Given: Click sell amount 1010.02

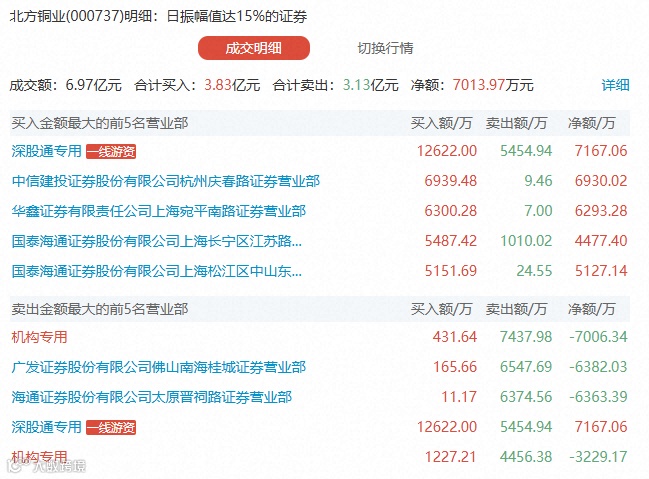Looking at the screenshot, I should click(x=526, y=241).
